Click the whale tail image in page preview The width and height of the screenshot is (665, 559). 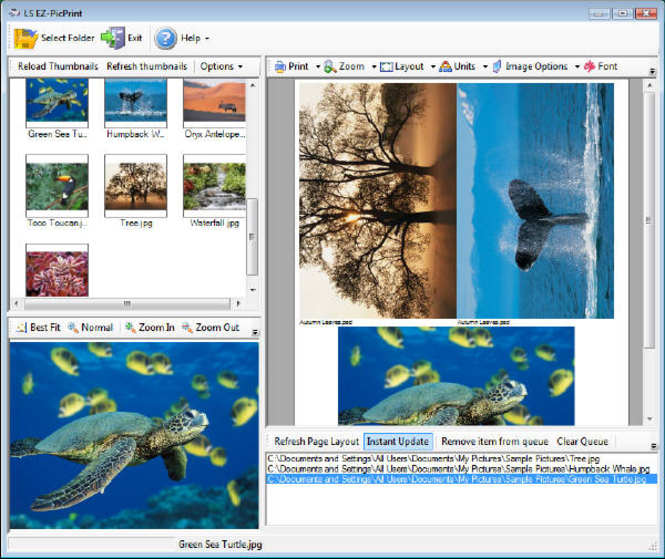click(x=535, y=201)
